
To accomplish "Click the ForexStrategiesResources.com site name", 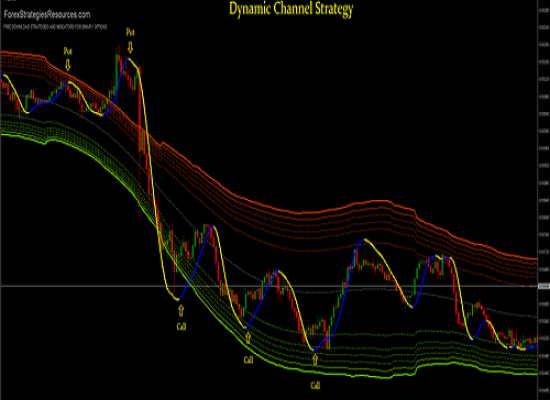I will click(x=47, y=15).
